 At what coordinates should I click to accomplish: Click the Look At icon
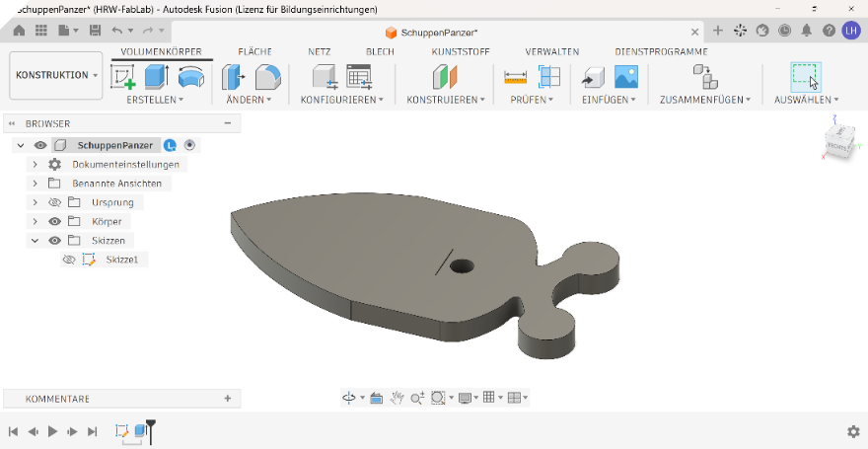click(377, 398)
